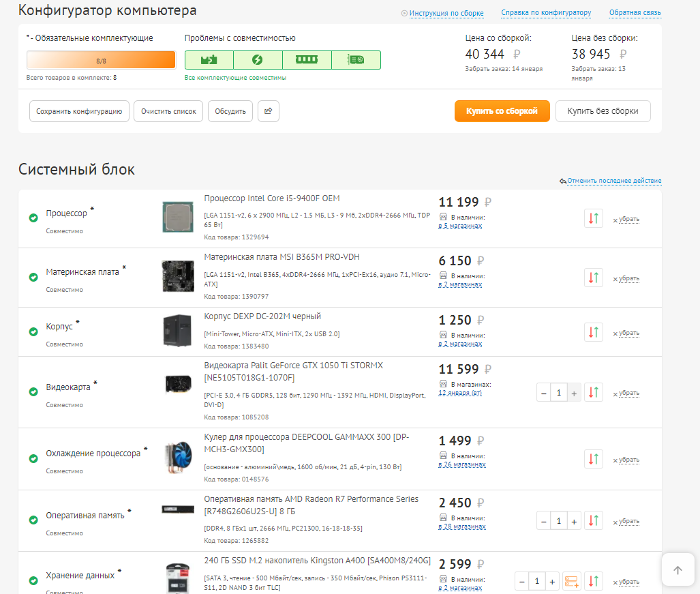Replace the motherboard using swap arrows icon
The image size is (700, 594).
593,278
